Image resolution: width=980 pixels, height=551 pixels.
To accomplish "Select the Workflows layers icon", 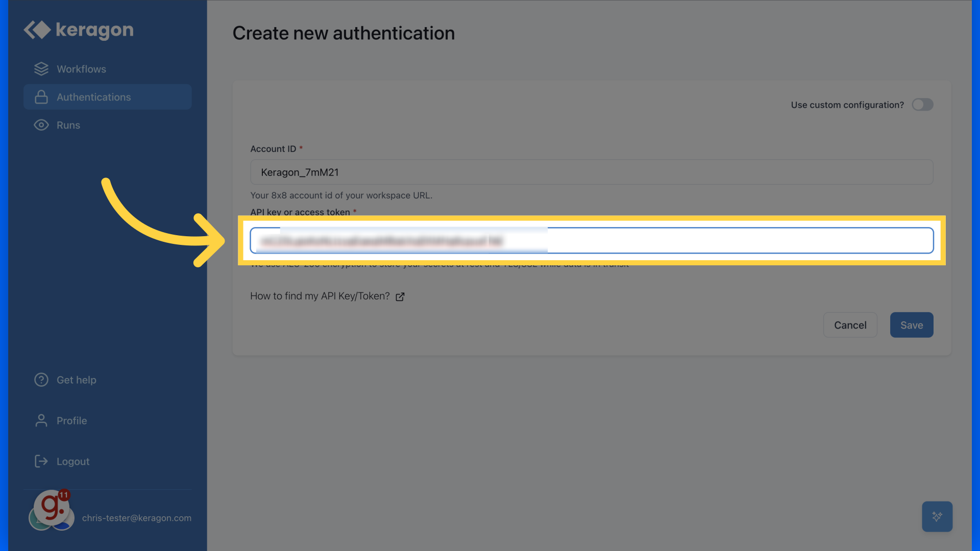I will 41,68.
